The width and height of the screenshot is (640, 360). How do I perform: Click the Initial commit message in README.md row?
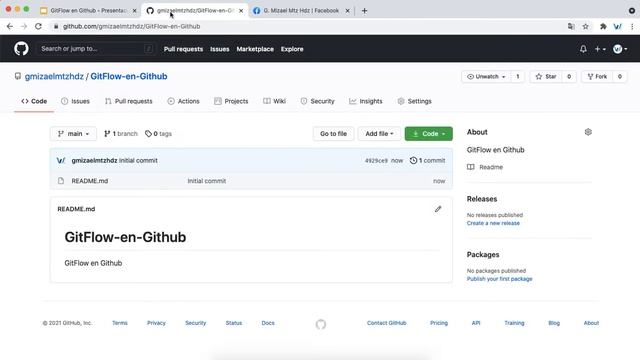(x=207, y=181)
